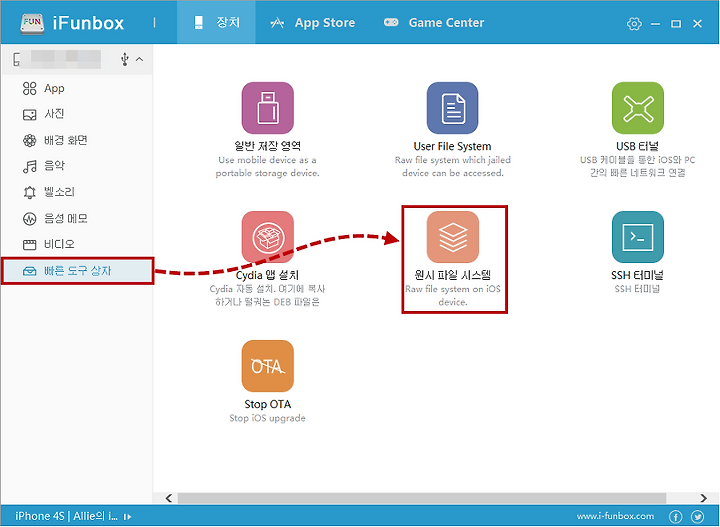Open settings gear in title bar

634,23
